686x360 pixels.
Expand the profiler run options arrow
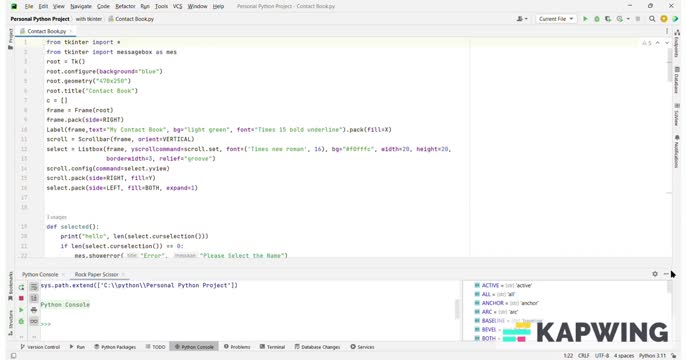tap(628, 19)
